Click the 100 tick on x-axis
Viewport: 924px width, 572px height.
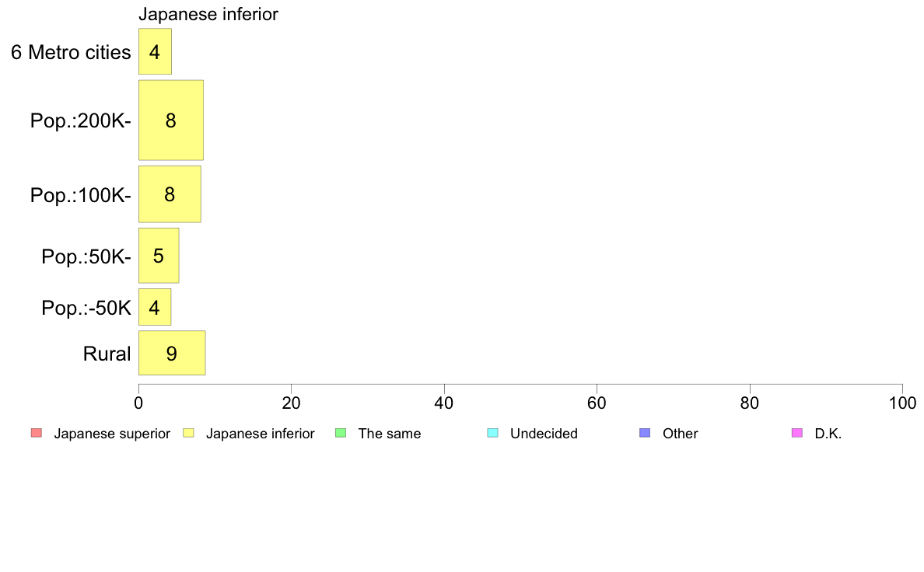pos(902,403)
